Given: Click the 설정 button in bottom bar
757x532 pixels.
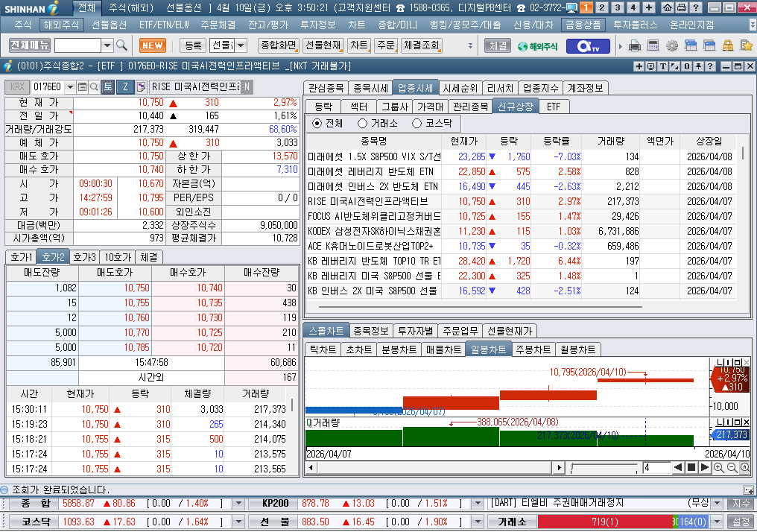Looking at the screenshot, I should [x=741, y=522].
